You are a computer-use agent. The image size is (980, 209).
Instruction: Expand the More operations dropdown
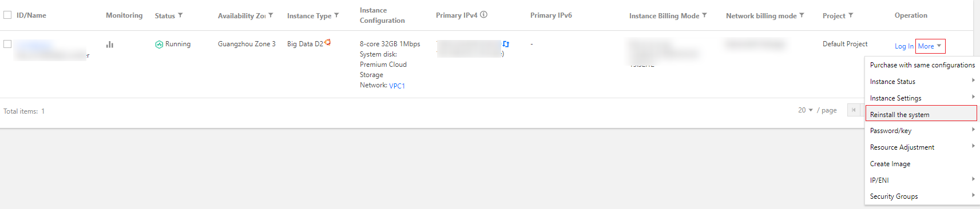pos(930,46)
